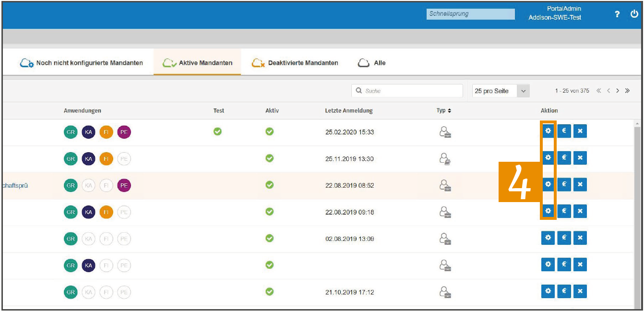Screen dimensions: 644x312
Task: Click the Suche search field
Action: point(407,91)
